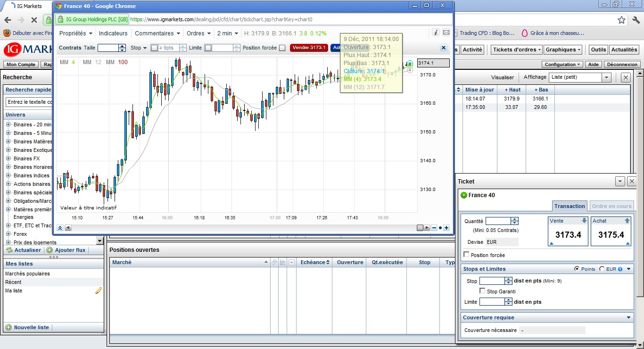Click the Aide button
644x349 pixels.
click(594, 65)
